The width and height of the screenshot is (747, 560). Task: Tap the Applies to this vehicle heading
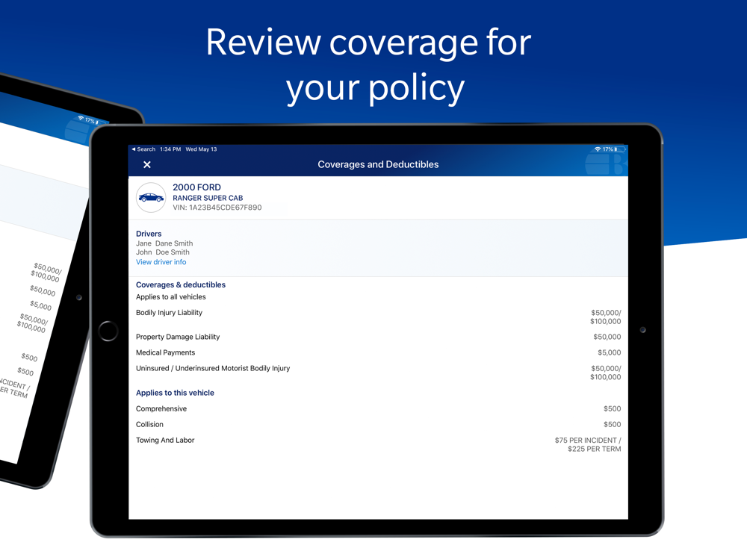(x=175, y=393)
